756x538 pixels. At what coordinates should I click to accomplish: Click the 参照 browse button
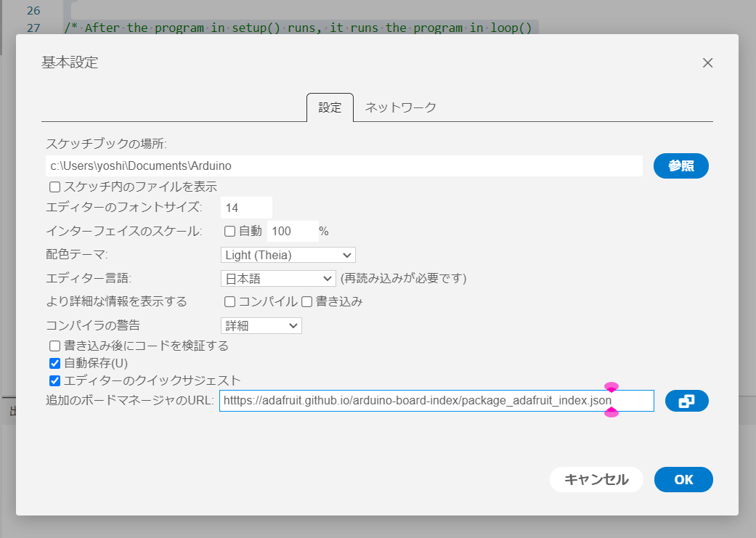click(x=680, y=166)
